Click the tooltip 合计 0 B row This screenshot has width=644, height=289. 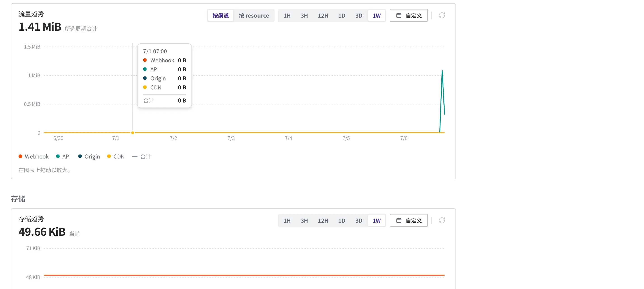coord(164,100)
